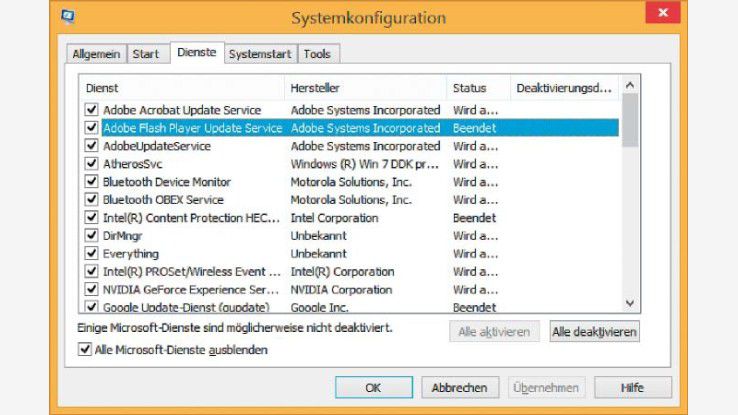
Task: Click the Alle deaktivieren button
Action: [594, 331]
